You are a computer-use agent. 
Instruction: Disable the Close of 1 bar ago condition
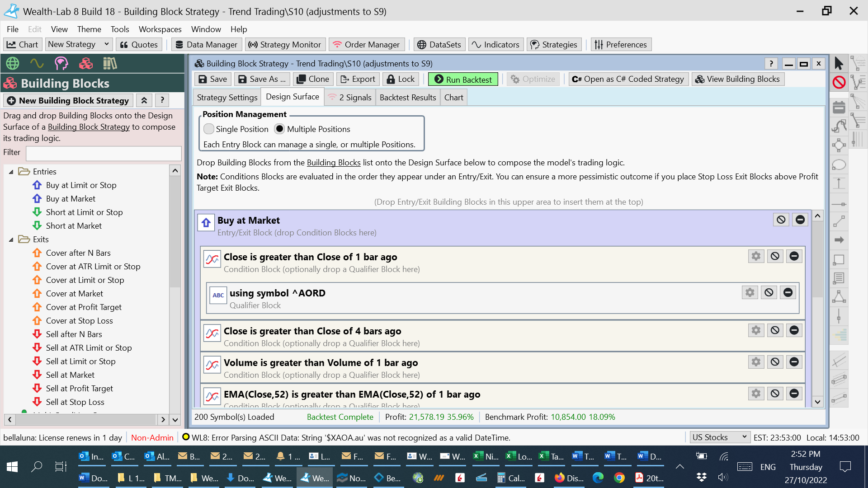(775, 256)
